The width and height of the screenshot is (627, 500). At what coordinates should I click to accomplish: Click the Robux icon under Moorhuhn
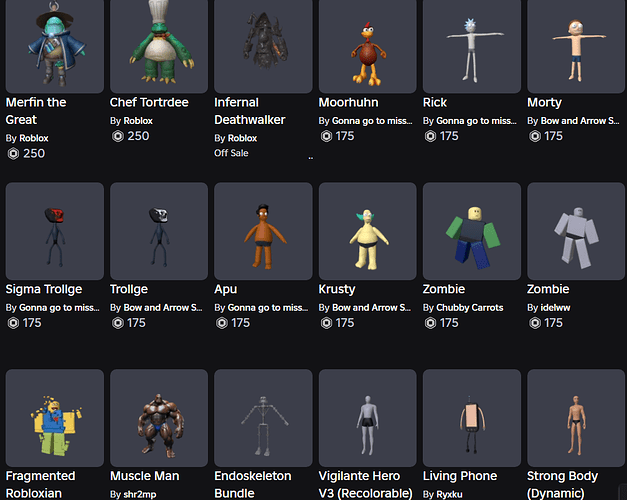click(326, 136)
